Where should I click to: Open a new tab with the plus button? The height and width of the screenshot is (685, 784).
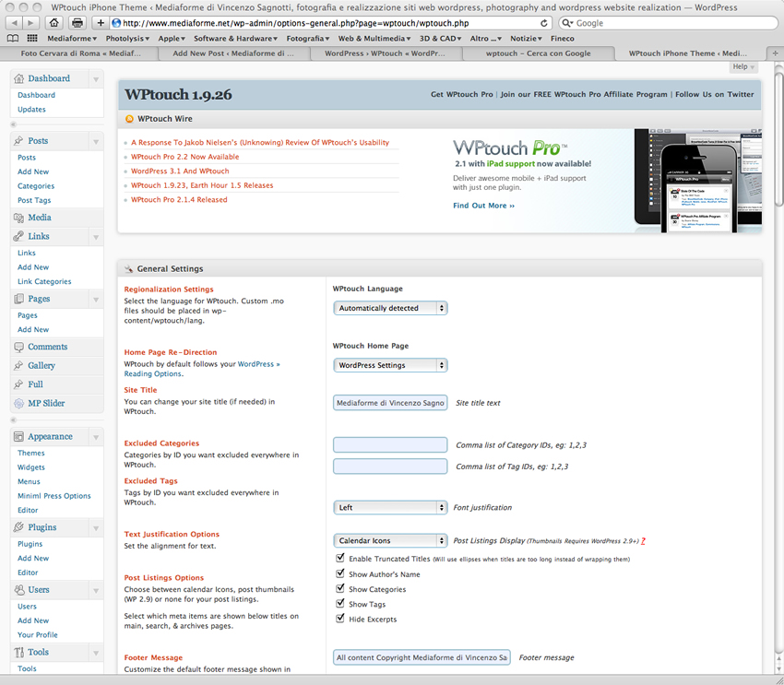pyautogui.click(x=775, y=53)
